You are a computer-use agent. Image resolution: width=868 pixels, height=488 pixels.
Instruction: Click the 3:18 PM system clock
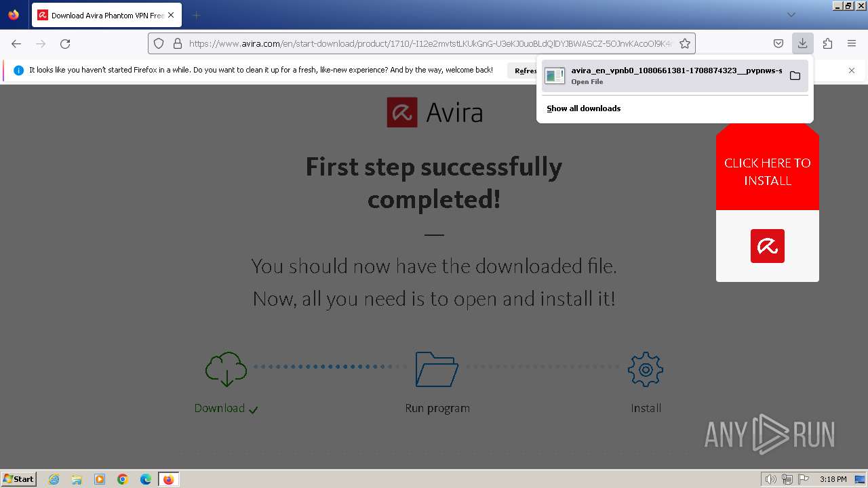pyautogui.click(x=833, y=479)
